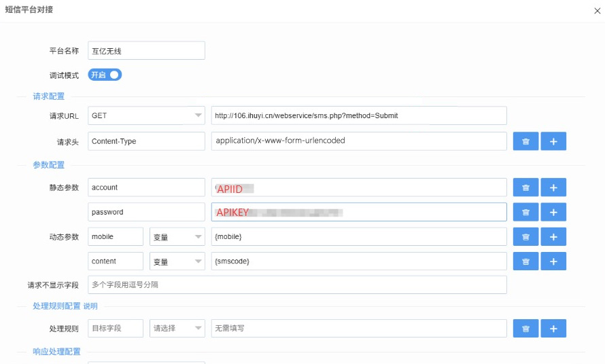Click the 平台名称 input field
Image resolution: width=605 pixels, height=364 pixels.
coord(146,51)
